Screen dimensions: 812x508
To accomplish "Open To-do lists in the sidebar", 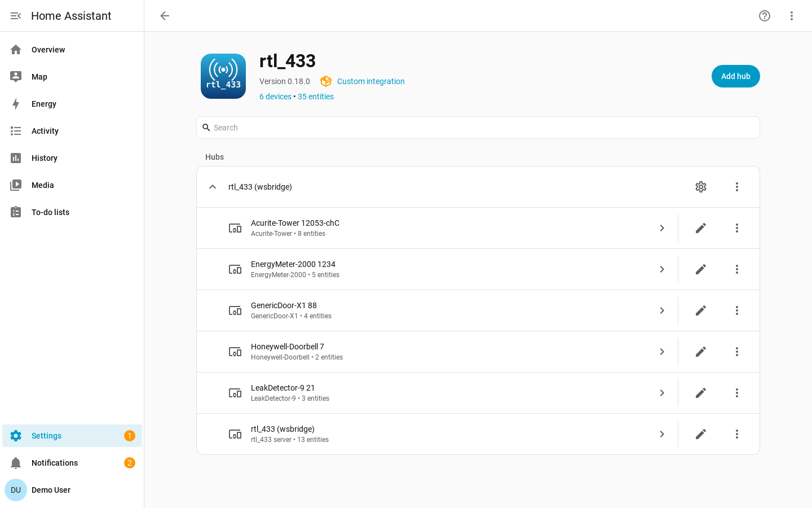I will [72, 212].
